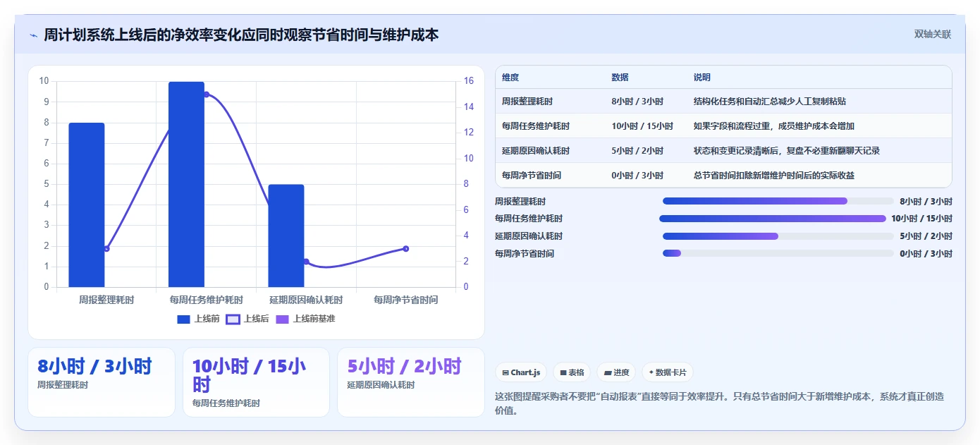Screen dimensions: 980x445
Task: Open the 8小时 / 3小时 data card
Action: coord(102,382)
